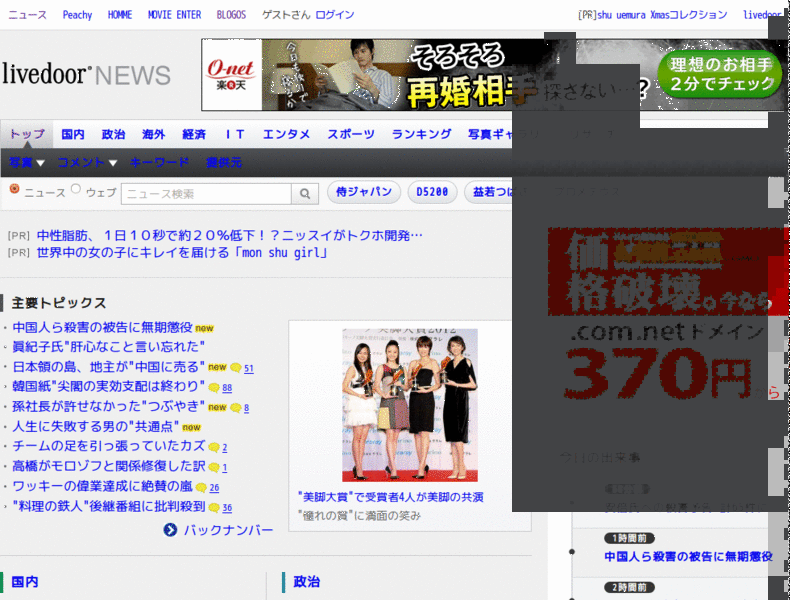Open the BLOGOS link
Viewport: 800px width, 600px height.
[x=231, y=15]
